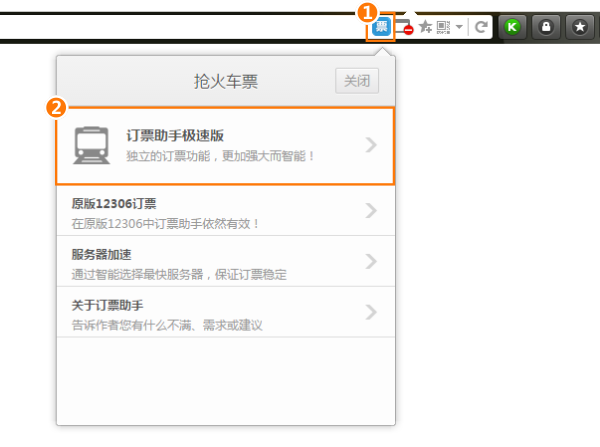Click the white star extension icon
The image size is (600, 447).
pos(580,27)
